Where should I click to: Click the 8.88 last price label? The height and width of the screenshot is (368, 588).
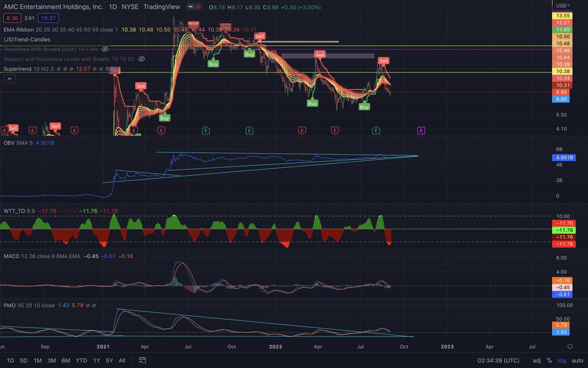(x=562, y=92)
